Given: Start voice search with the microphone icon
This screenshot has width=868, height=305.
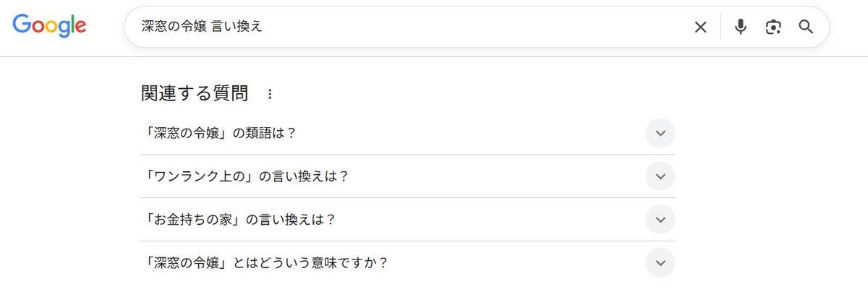Looking at the screenshot, I should [740, 27].
